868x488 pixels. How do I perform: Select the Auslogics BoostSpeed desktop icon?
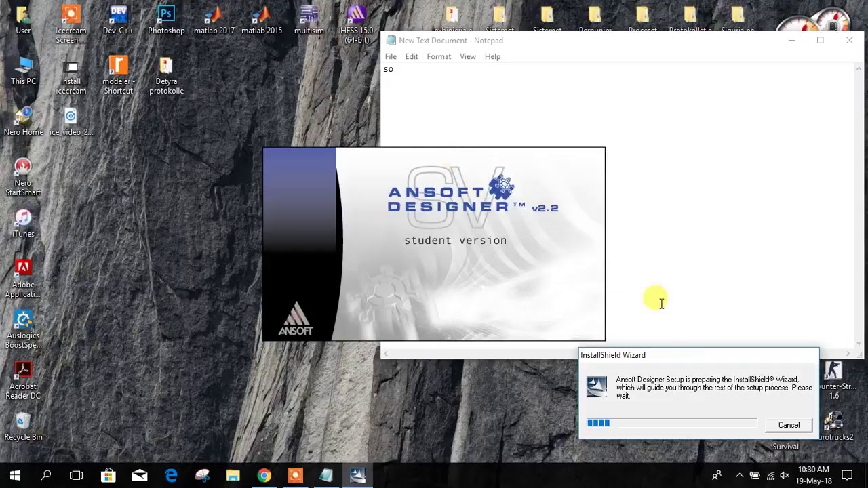[x=23, y=330]
